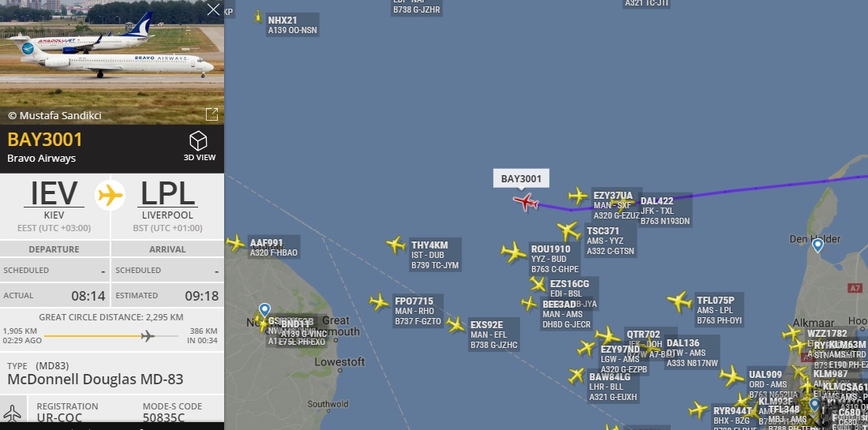The width and height of the screenshot is (868, 430).
Task: Select the UAL909 aircraft icon
Action: tap(731, 376)
